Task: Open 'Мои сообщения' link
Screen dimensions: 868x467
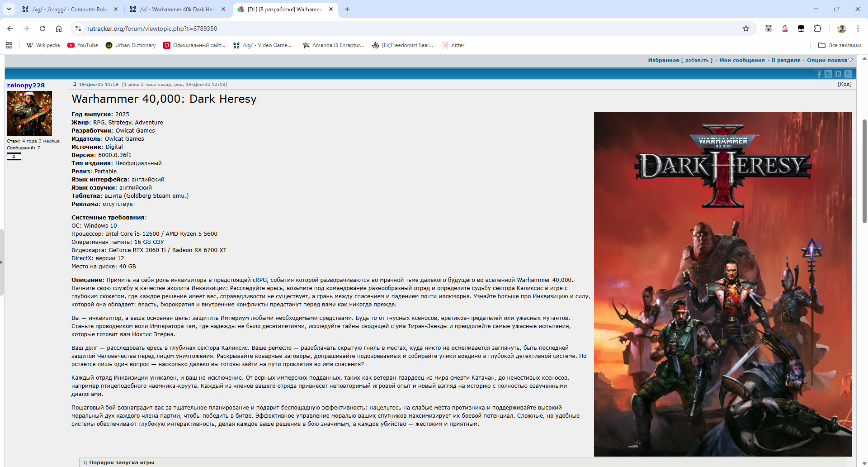Action: 742,60
